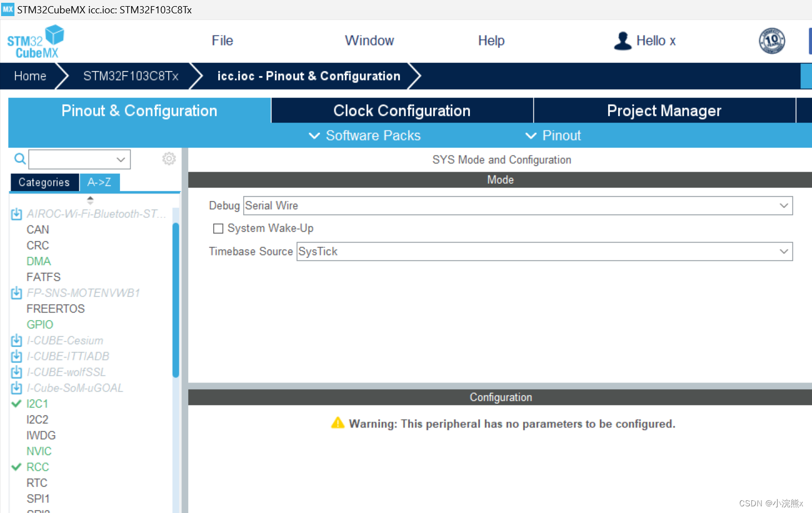
Task: Collapse the category list sort arrow
Action: click(91, 200)
